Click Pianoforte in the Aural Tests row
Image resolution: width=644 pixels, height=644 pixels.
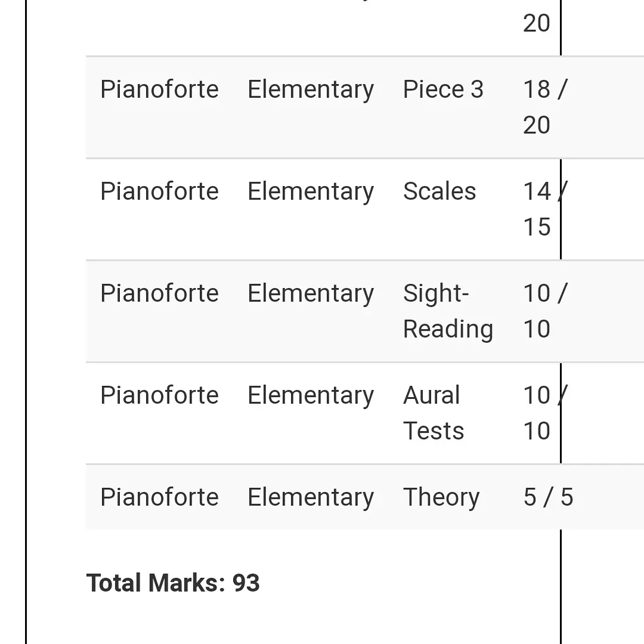coord(159,396)
